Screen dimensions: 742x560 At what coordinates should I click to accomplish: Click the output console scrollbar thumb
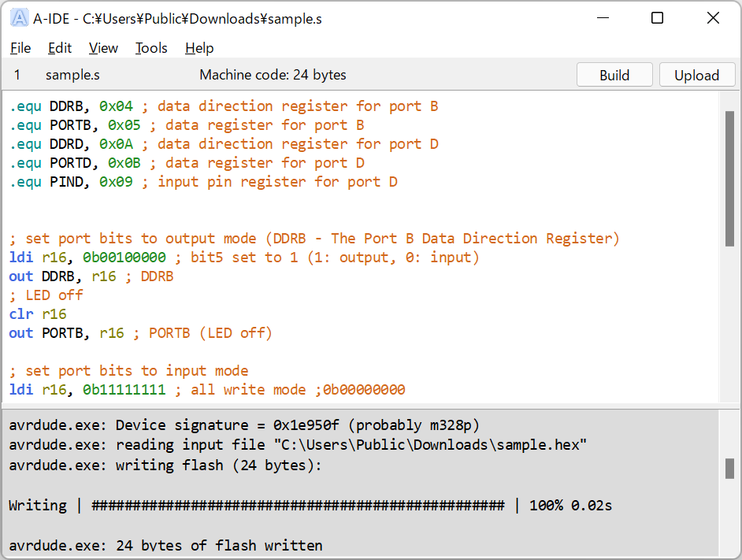729,469
